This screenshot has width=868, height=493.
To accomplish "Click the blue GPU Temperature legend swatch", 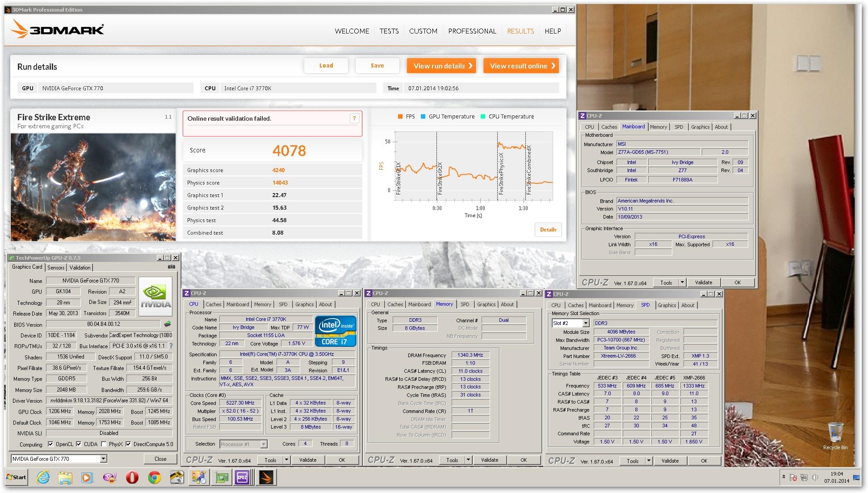I will (423, 116).
